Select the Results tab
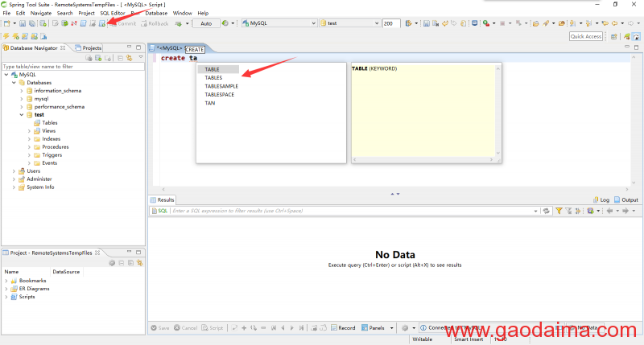The width and height of the screenshot is (644, 345). click(x=163, y=199)
